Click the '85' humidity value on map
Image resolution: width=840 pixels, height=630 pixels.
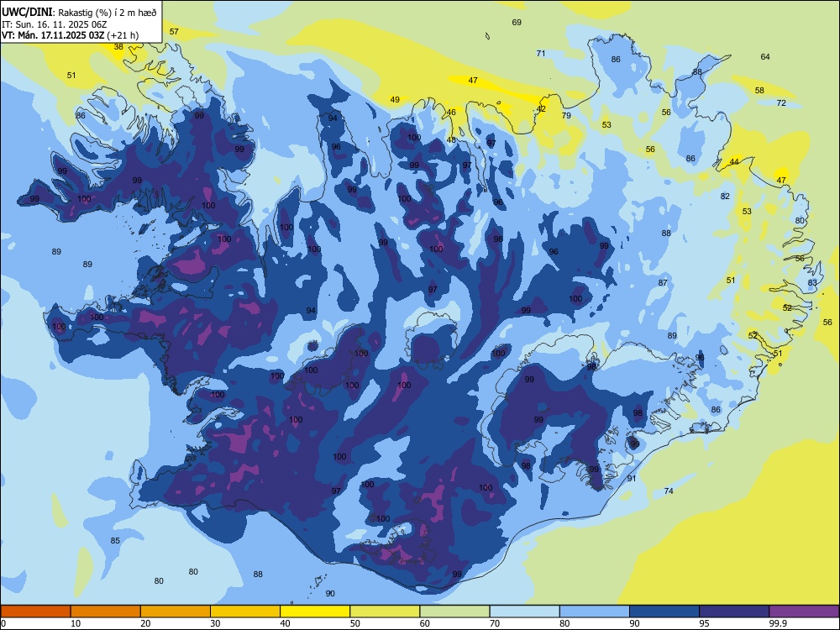pos(115,540)
